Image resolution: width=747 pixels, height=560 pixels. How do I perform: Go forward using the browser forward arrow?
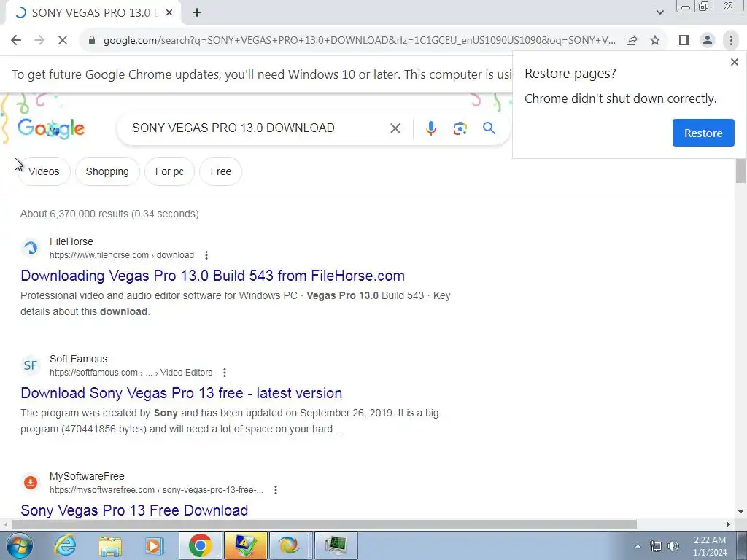pos(39,41)
